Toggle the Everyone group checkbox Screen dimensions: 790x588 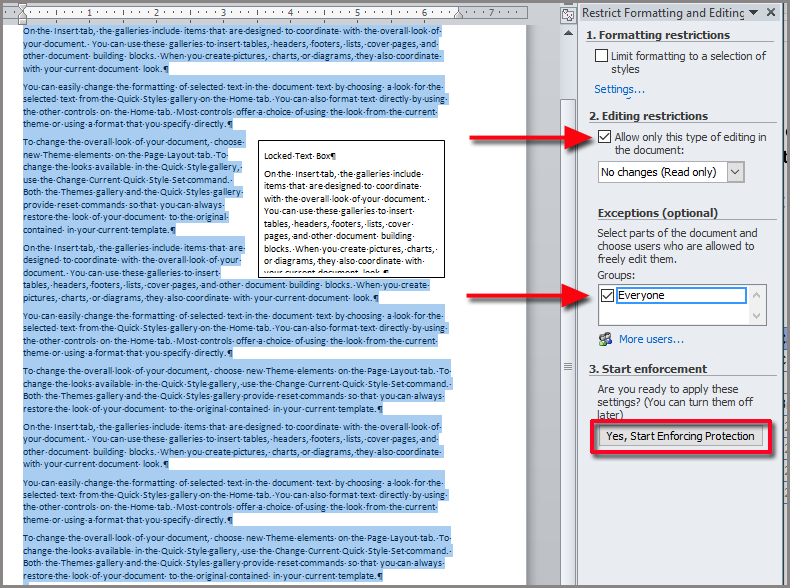click(607, 295)
